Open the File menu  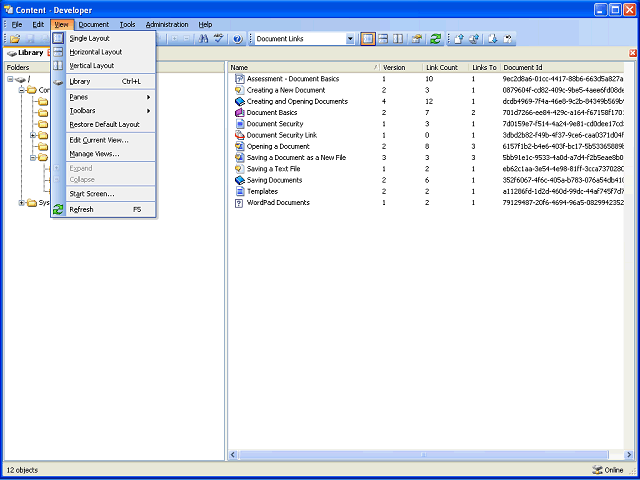click(x=17, y=24)
